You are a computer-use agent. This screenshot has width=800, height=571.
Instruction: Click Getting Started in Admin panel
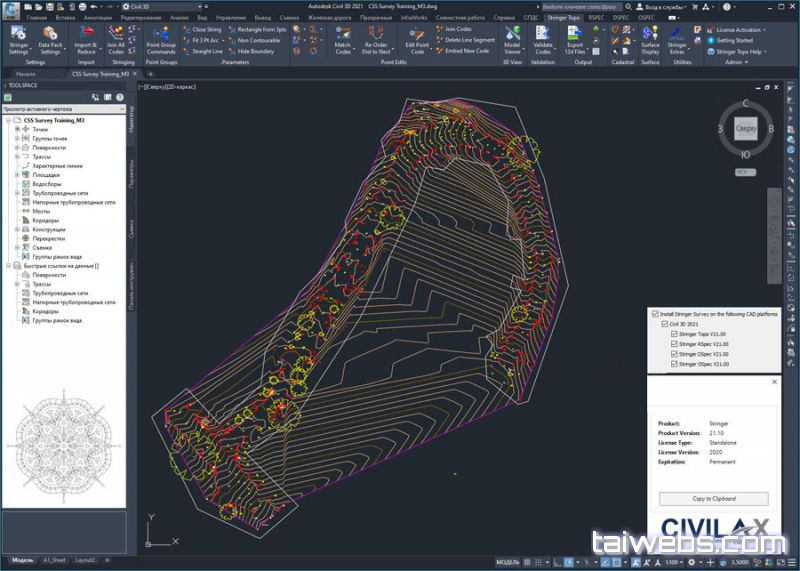point(737,40)
